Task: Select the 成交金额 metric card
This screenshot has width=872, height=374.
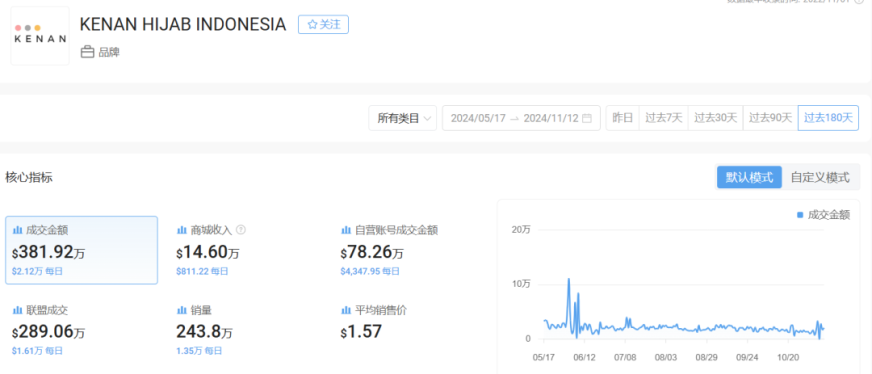Action: pyautogui.click(x=82, y=250)
